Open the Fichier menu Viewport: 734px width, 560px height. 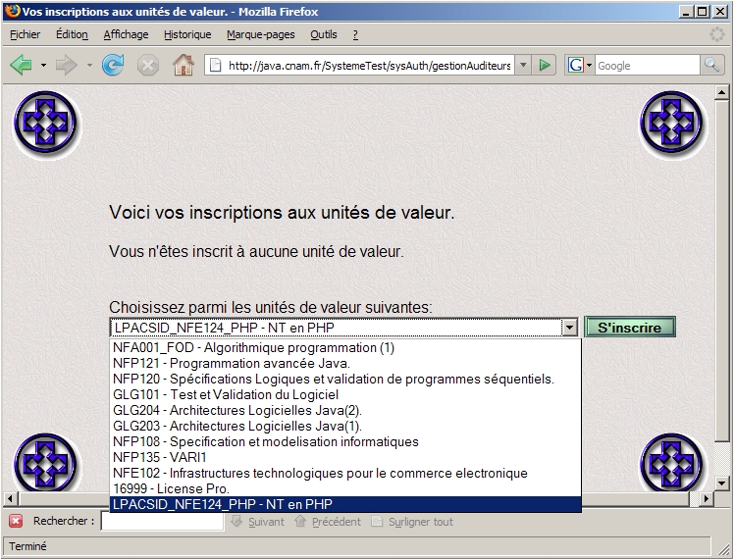pos(25,34)
